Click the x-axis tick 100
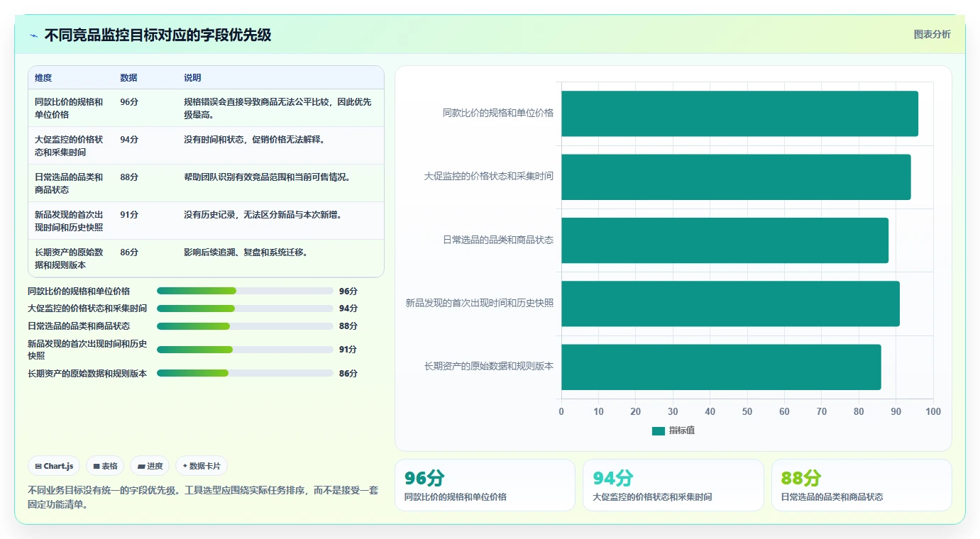980x539 pixels. 933,412
